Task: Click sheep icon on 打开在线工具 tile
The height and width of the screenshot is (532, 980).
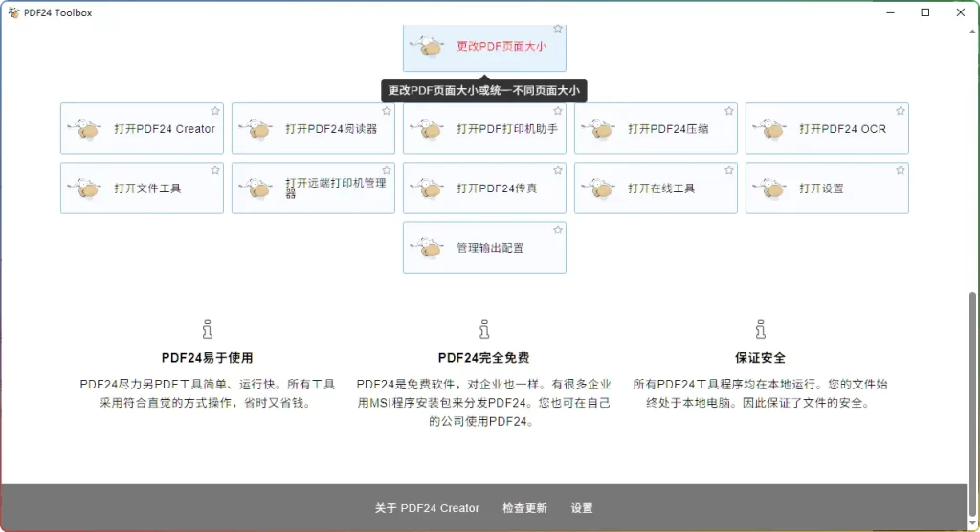Action: (x=599, y=188)
